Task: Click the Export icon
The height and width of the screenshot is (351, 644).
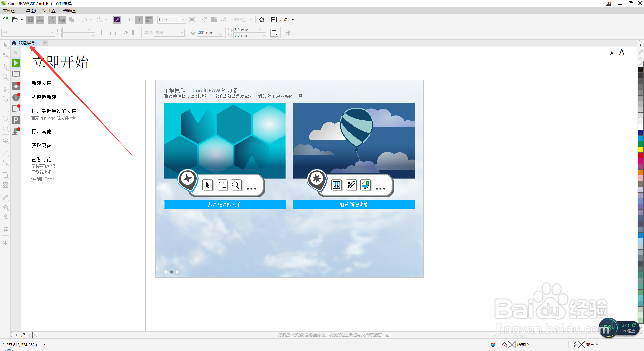Action: [x=139, y=20]
